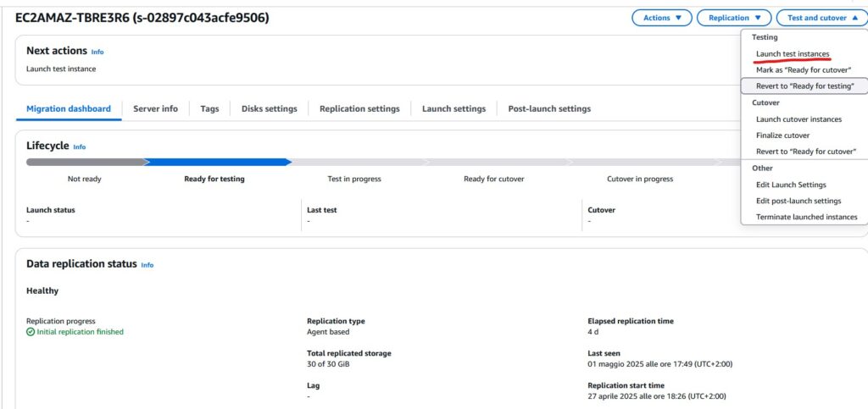This screenshot has height=409, width=868.
Task: Click the Ready for testing lifecycle bar segment
Action: coord(218,162)
